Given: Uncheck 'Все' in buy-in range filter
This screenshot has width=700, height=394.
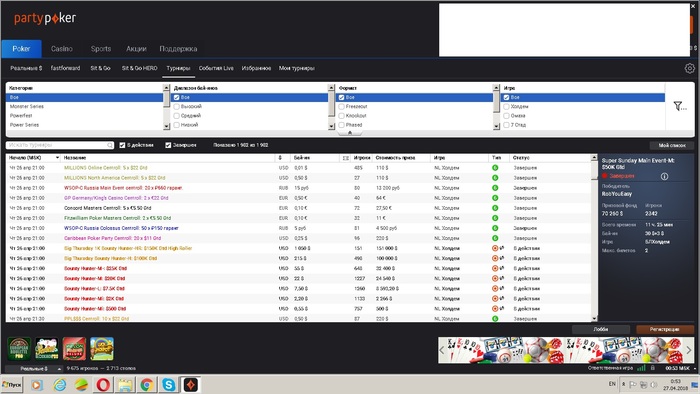Looking at the screenshot, I should tap(177, 97).
